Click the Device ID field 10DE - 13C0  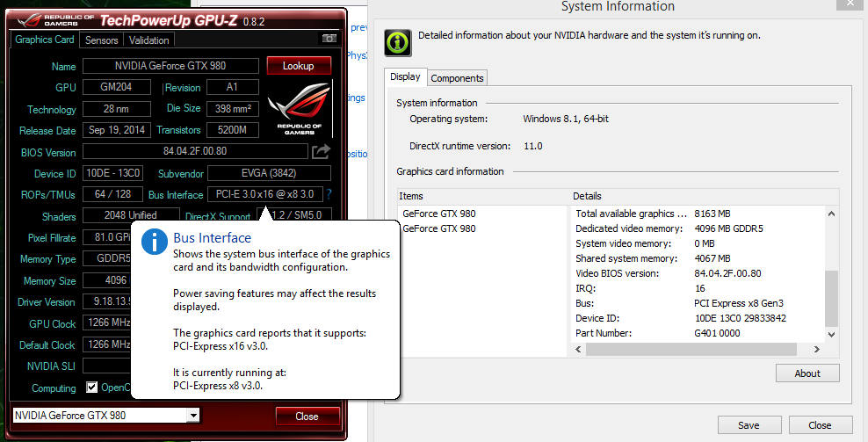pos(113,173)
